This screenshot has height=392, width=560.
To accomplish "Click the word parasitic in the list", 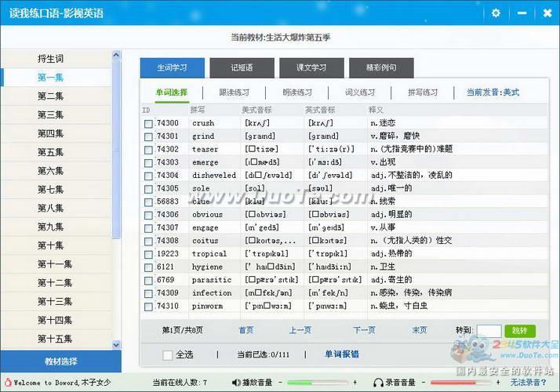I will tap(212, 280).
